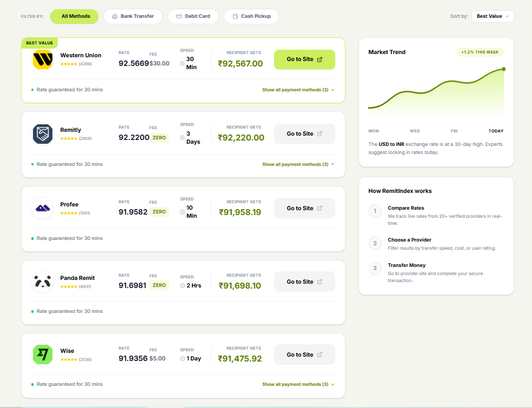This screenshot has width=532, height=408.
Task: Expand Western Union's payment methods list
Action: tap(297, 90)
